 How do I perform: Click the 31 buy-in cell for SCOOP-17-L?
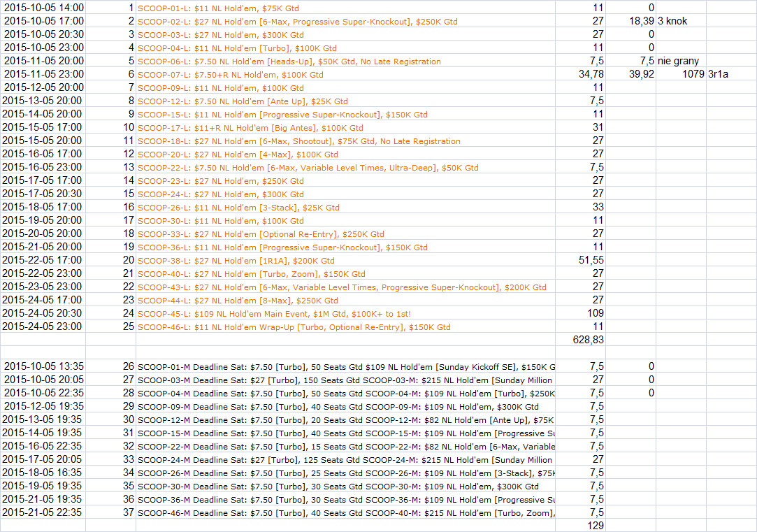tap(581, 127)
